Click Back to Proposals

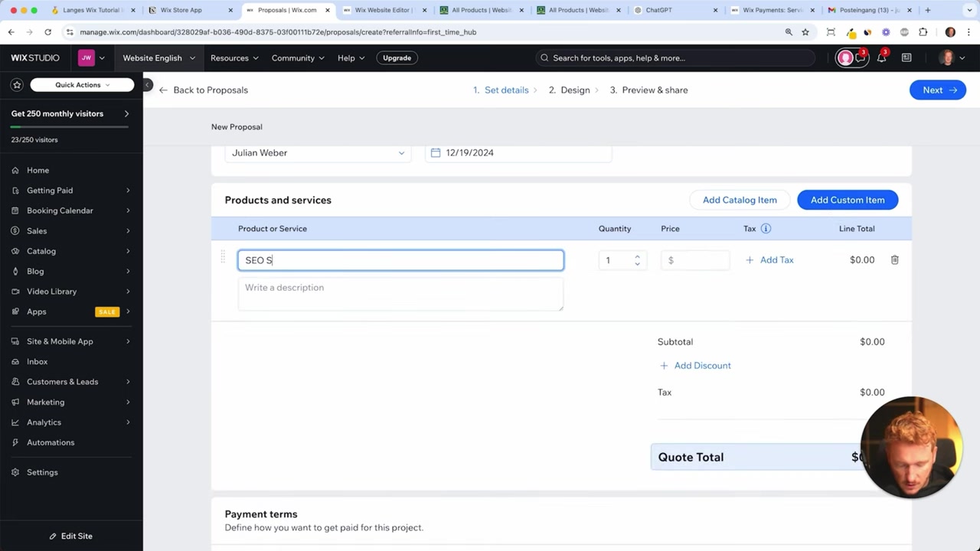tap(203, 90)
